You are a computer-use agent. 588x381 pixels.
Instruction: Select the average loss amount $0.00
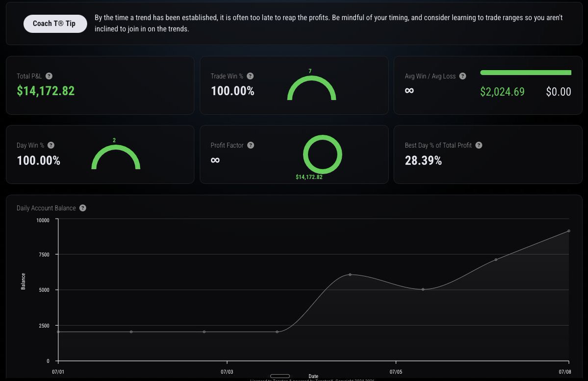[x=559, y=92]
